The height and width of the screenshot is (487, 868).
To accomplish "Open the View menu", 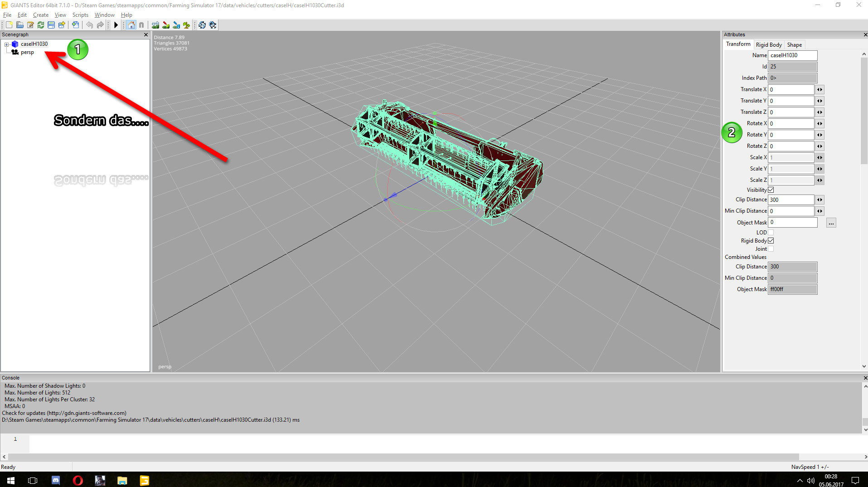I will coord(60,15).
